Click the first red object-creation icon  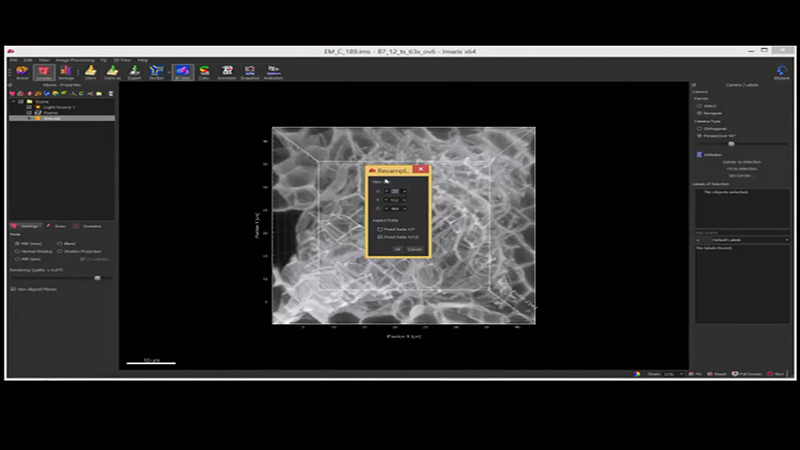[12, 93]
